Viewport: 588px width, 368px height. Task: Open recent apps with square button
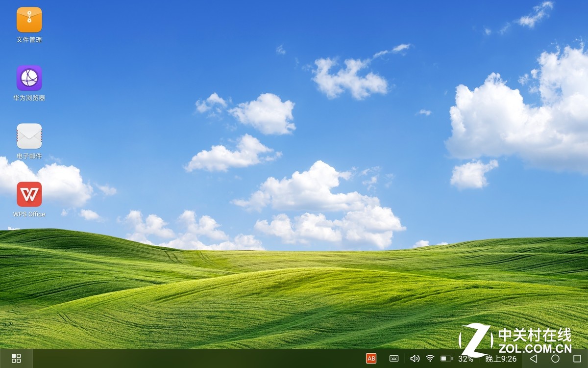point(577,359)
